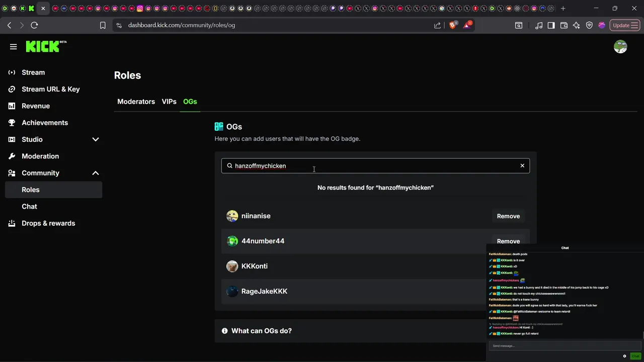Click RageJakeKKK avatar
Viewport: 644px width, 362px height.
tap(232, 292)
